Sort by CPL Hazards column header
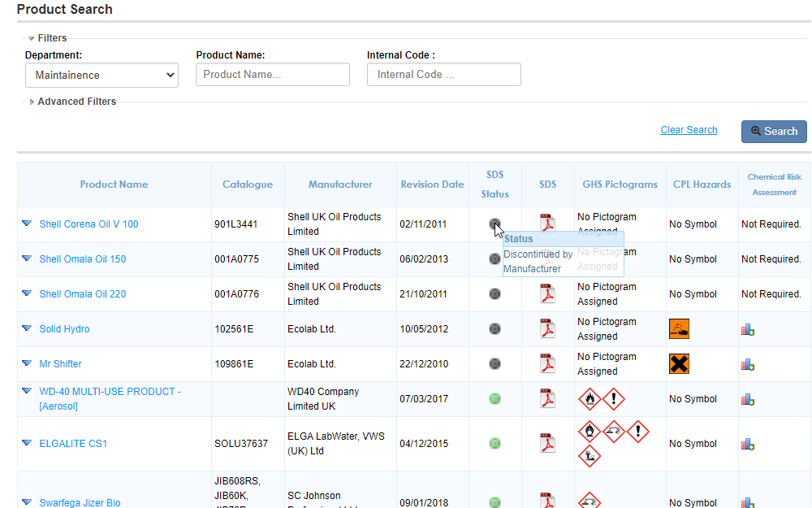Image resolution: width=812 pixels, height=508 pixels. [x=702, y=185]
